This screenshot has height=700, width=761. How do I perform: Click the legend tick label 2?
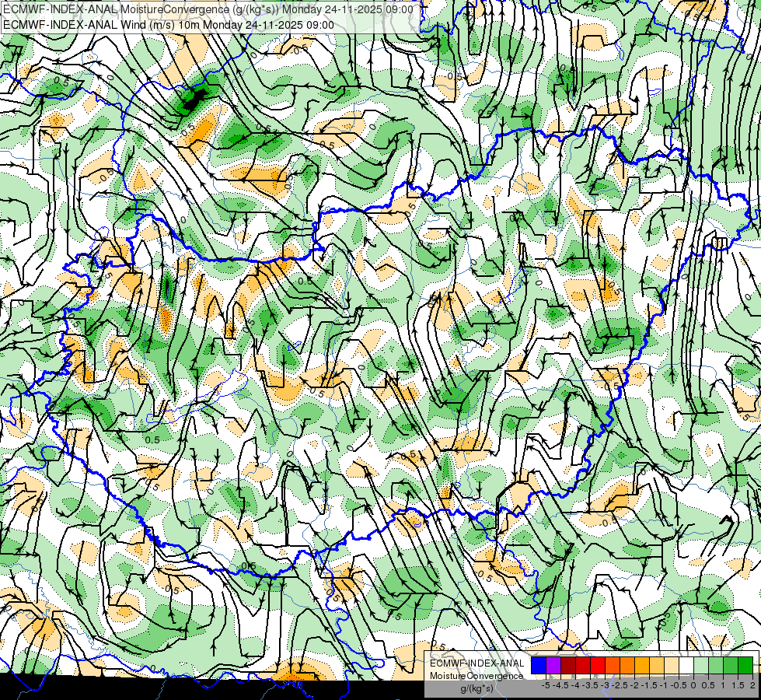click(752, 685)
